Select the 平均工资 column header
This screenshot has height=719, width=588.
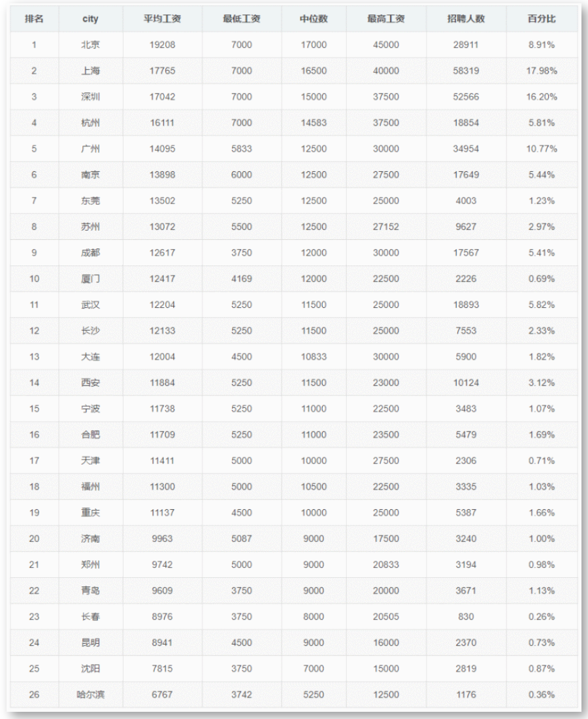[x=162, y=19]
